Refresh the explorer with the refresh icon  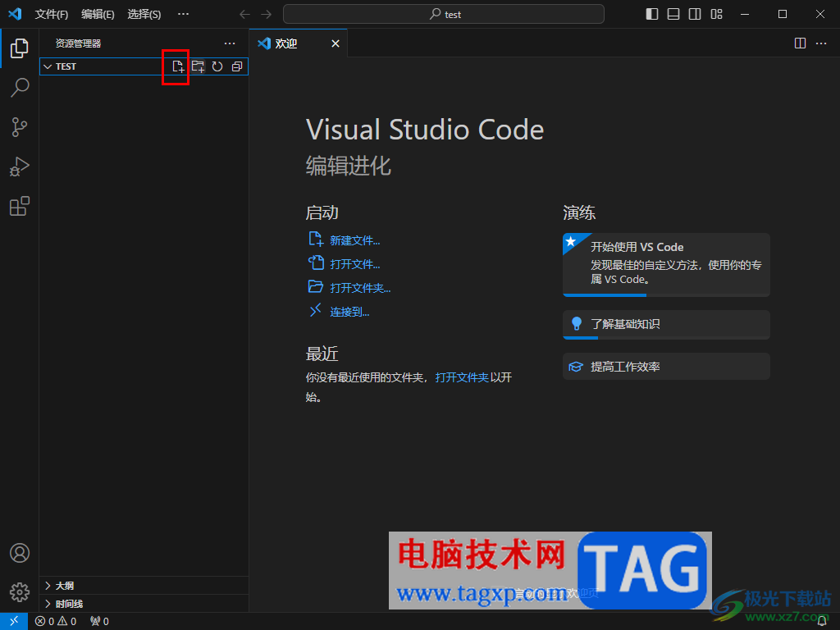pos(217,66)
